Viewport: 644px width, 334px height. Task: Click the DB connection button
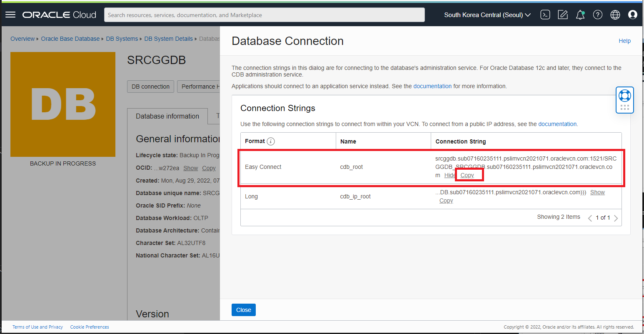[x=150, y=87]
